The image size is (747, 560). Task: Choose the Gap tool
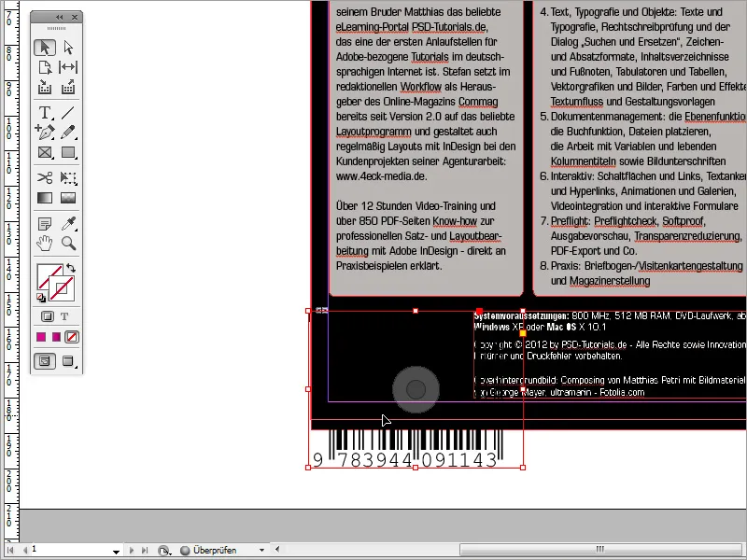[68, 67]
